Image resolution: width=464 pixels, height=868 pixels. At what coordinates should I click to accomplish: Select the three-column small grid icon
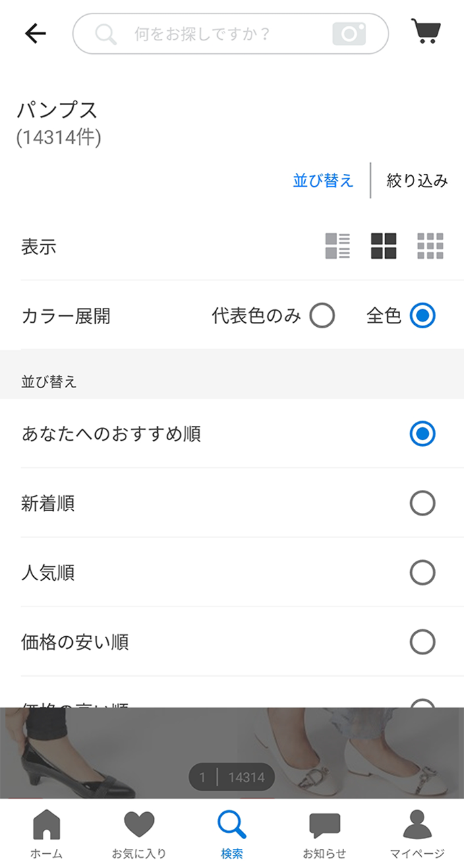430,246
